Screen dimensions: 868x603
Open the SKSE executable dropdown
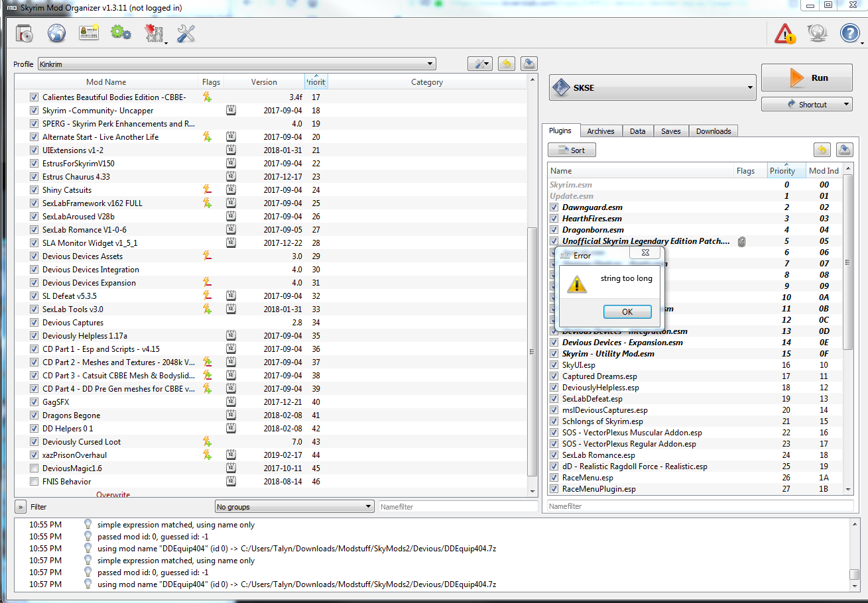[652, 87]
